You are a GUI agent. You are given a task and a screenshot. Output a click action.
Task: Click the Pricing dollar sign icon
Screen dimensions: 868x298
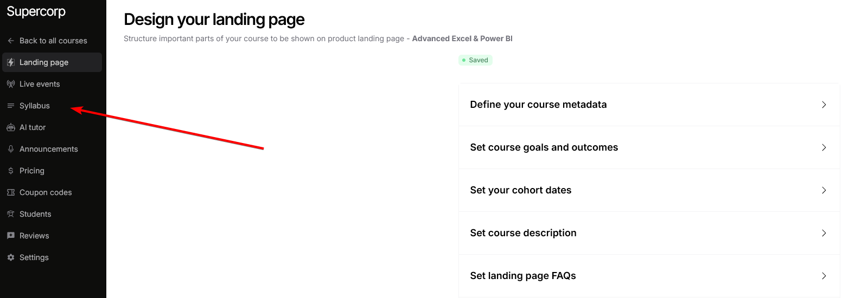[x=11, y=171]
